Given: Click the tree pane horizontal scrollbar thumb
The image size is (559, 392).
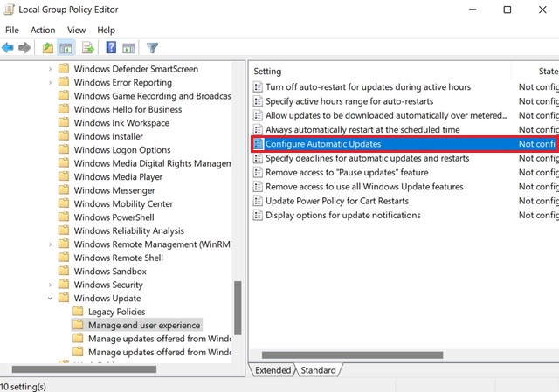Looking at the screenshot, I should click(84, 369).
